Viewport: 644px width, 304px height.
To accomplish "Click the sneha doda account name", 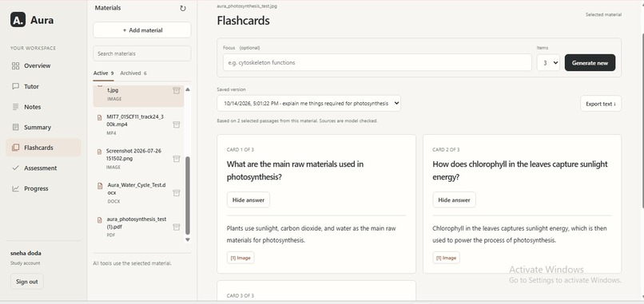I will coord(26,253).
